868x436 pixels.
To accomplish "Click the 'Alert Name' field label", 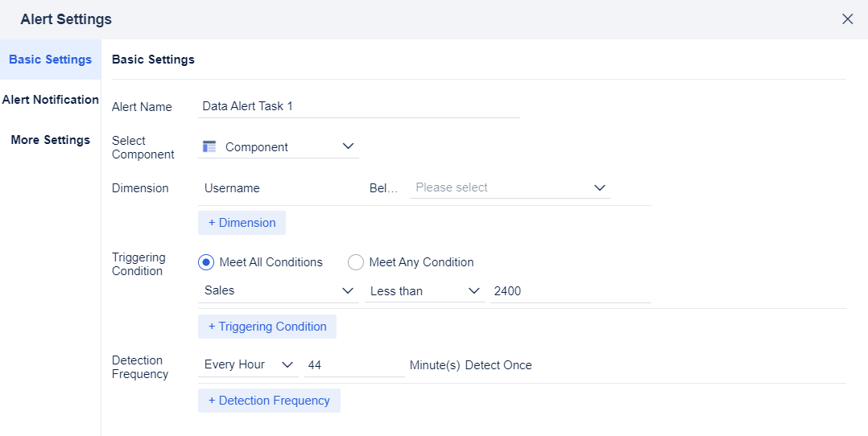I will [142, 107].
